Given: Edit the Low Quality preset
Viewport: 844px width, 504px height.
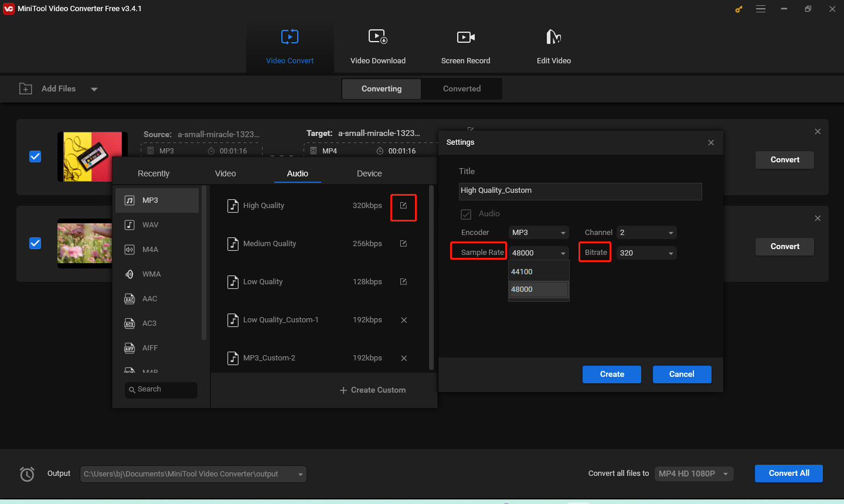Looking at the screenshot, I should pyautogui.click(x=403, y=282).
